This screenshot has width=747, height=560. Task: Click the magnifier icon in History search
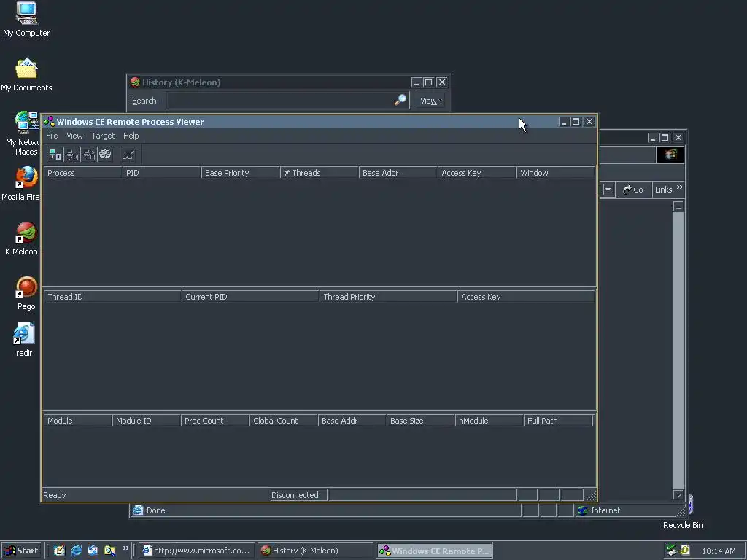point(400,100)
